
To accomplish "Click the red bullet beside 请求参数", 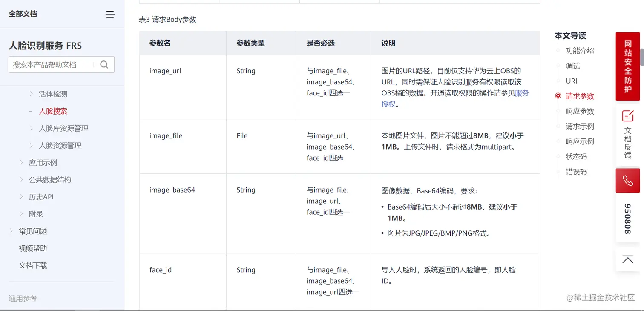I will [558, 96].
